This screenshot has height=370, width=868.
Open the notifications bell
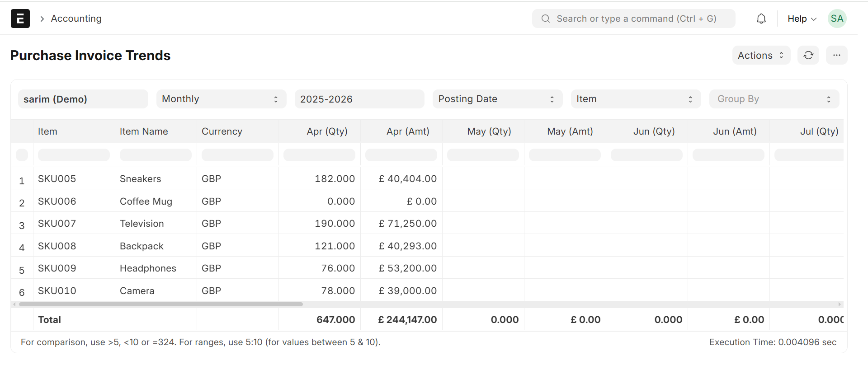click(x=761, y=19)
